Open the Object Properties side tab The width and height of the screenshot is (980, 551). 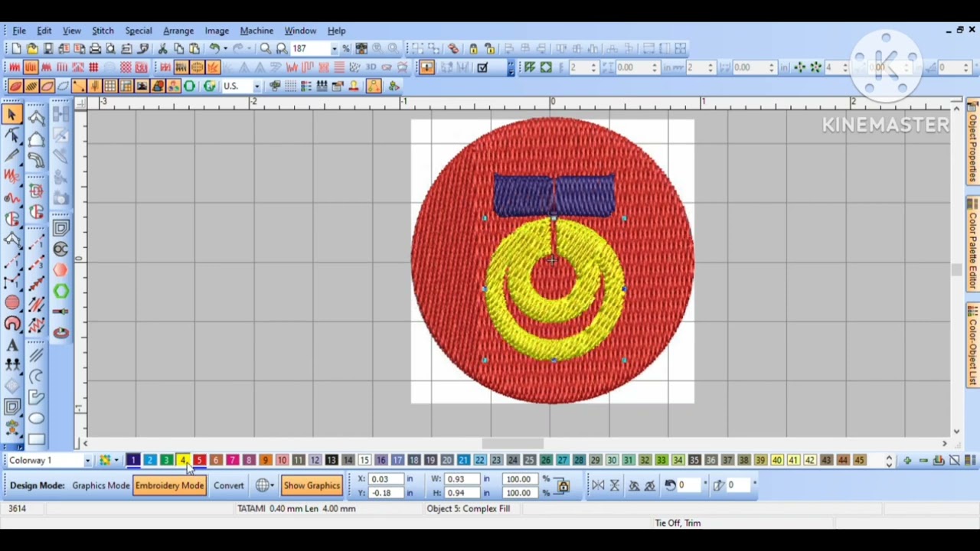point(972,142)
